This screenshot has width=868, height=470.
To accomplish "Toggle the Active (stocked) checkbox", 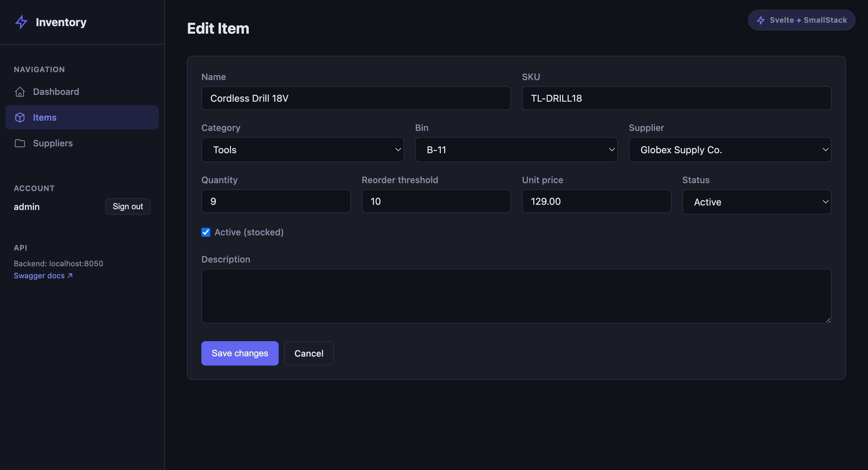I will click(x=206, y=232).
